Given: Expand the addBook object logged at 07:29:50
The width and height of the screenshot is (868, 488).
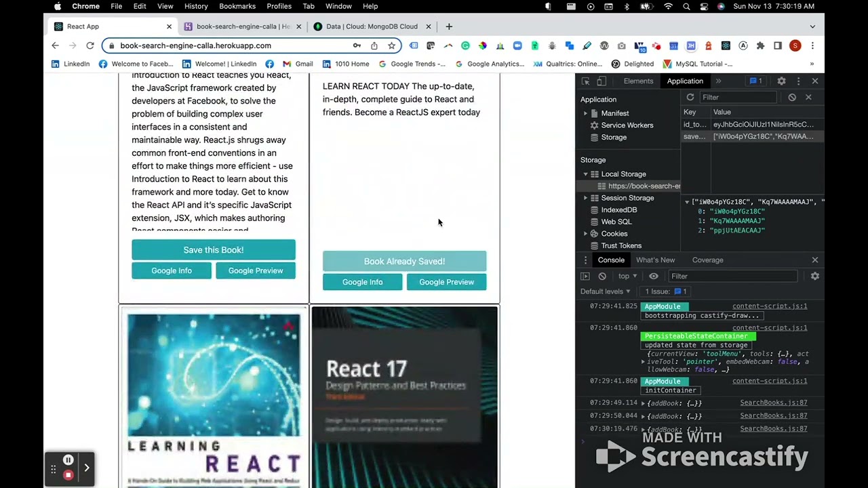Looking at the screenshot, I should tap(644, 416).
